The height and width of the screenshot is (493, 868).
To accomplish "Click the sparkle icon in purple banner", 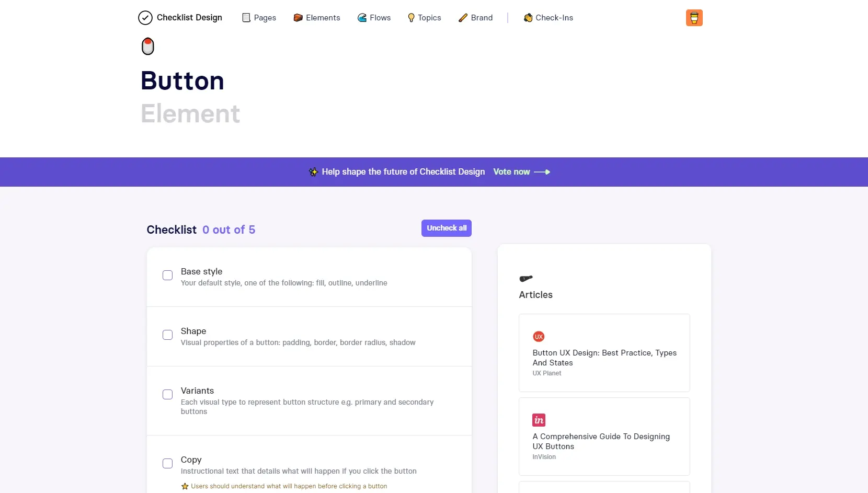I will coord(313,172).
